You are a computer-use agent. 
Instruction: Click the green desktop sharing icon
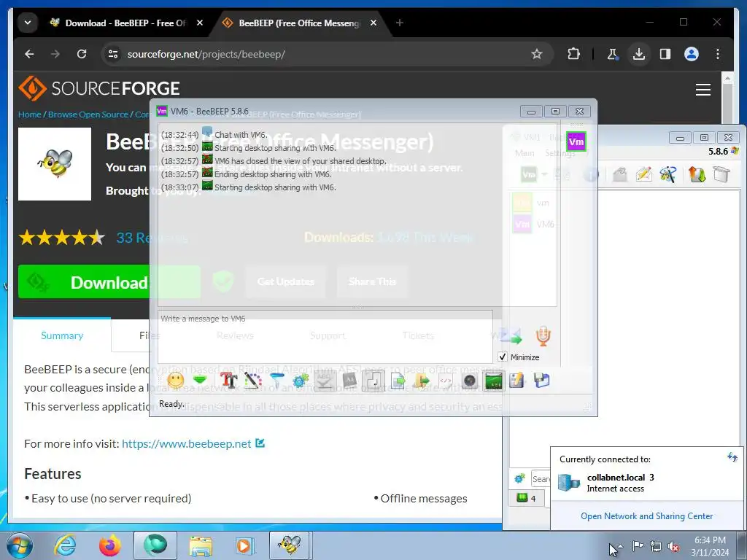point(494,380)
